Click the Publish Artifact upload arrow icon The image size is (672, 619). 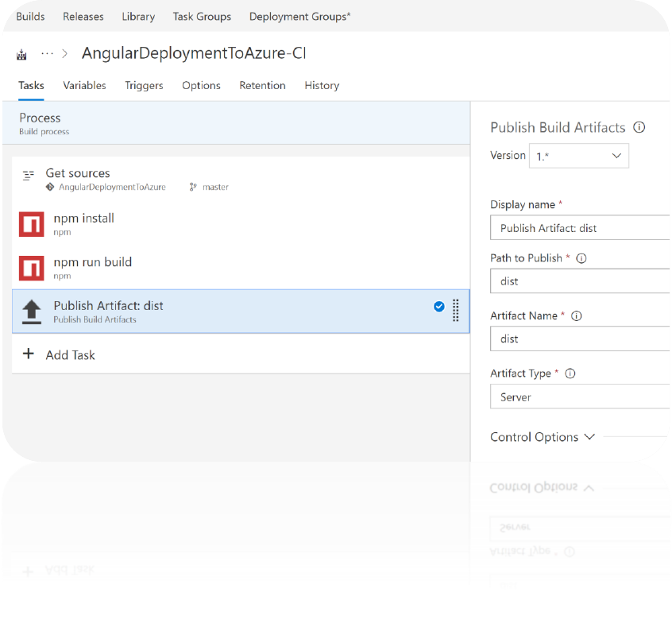point(31,311)
